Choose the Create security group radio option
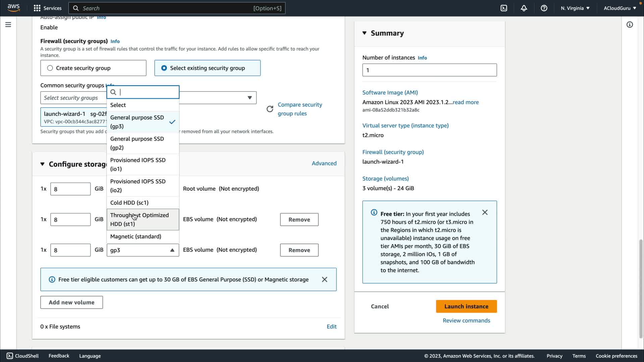This screenshot has height=362, width=644. 50,68
